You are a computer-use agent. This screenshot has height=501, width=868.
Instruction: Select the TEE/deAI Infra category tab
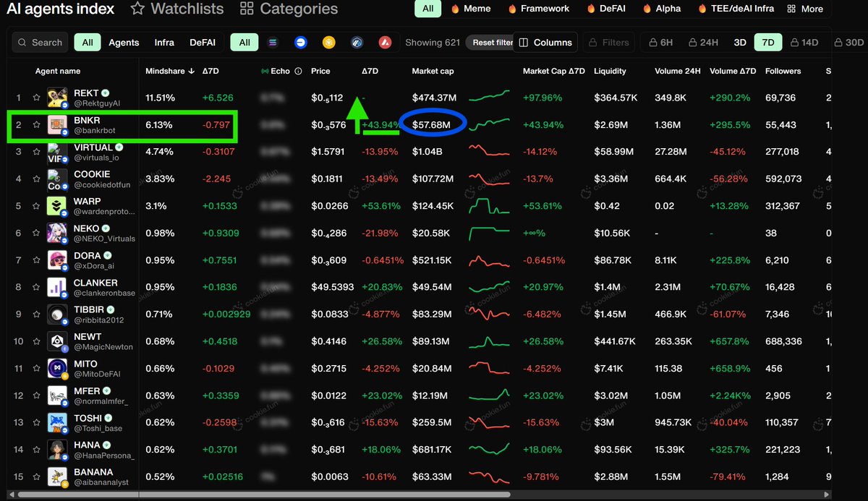736,9
